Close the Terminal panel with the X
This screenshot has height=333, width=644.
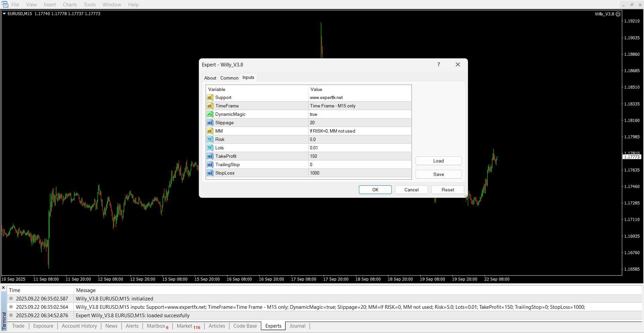click(x=3, y=288)
